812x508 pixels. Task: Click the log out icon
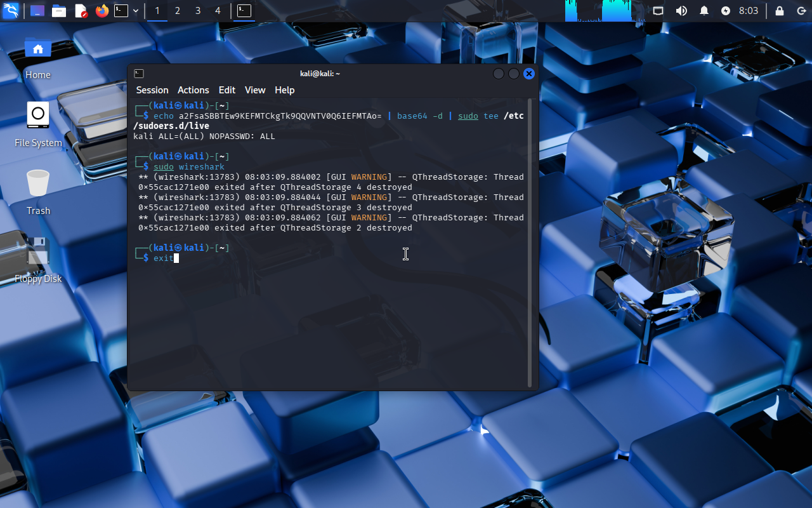point(801,11)
